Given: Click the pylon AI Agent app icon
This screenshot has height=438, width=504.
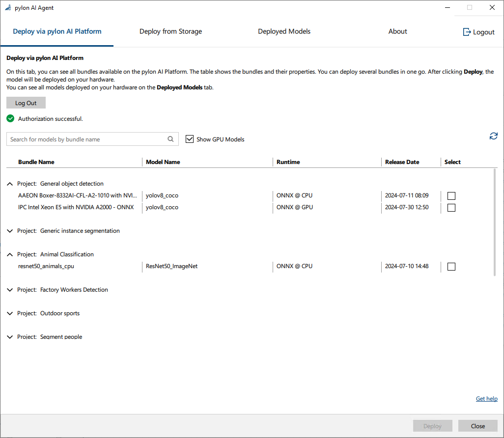Looking at the screenshot, I should point(8,7).
